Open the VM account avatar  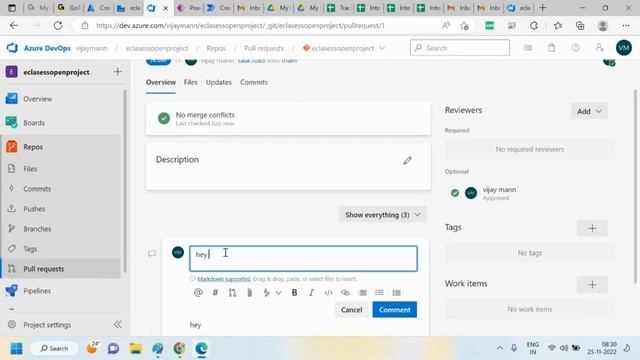(x=624, y=48)
